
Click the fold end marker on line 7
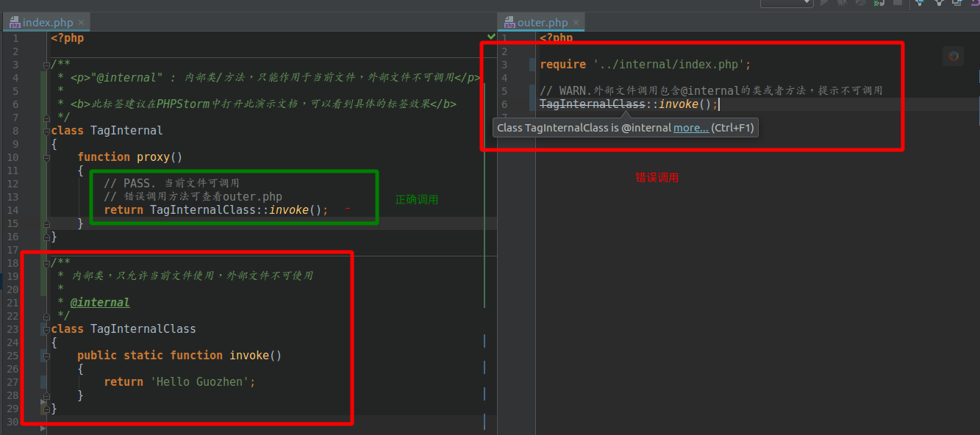(x=46, y=118)
